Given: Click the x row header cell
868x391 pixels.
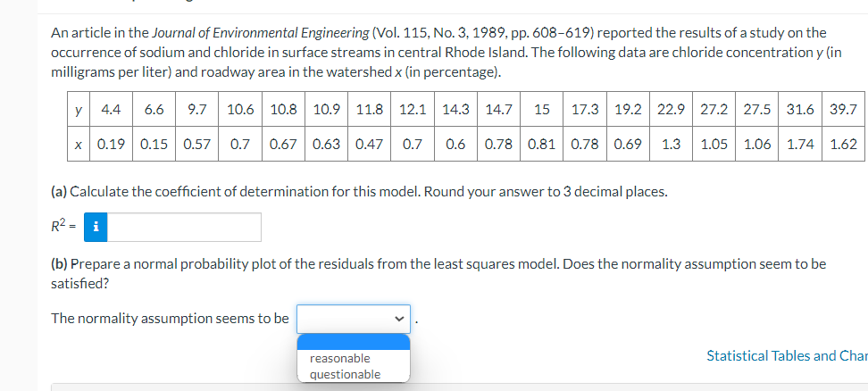Looking at the screenshot, I should 81,143.
